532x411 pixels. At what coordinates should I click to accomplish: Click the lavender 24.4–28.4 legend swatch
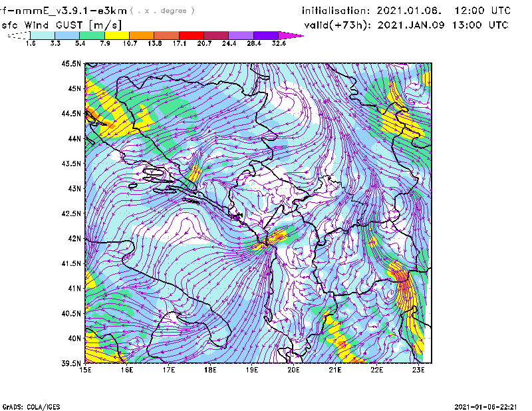[241, 35]
